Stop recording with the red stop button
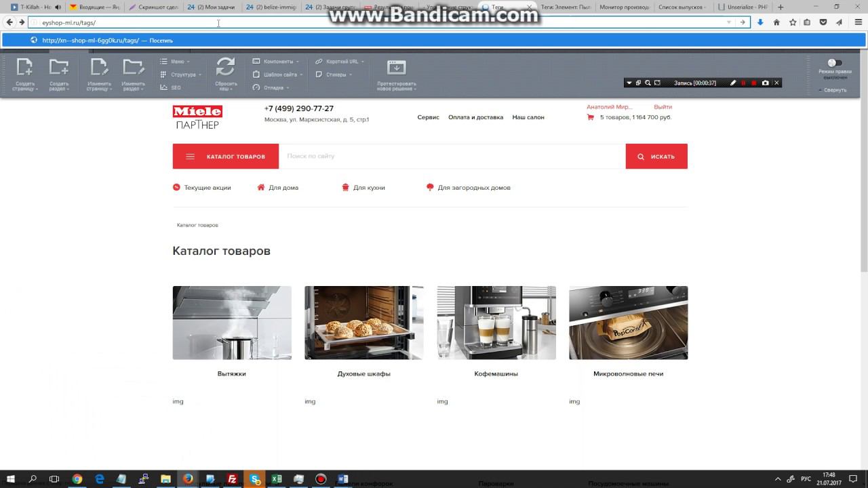Viewport: 868px width, 488px height. pos(753,83)
